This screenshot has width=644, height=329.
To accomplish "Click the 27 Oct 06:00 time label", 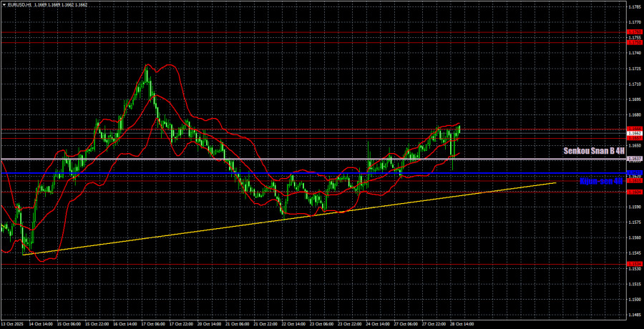I will [x=407, y=324].
